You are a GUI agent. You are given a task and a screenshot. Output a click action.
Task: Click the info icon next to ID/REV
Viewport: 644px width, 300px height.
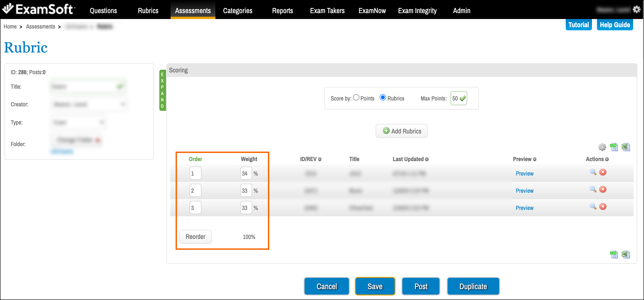(320, 159)
